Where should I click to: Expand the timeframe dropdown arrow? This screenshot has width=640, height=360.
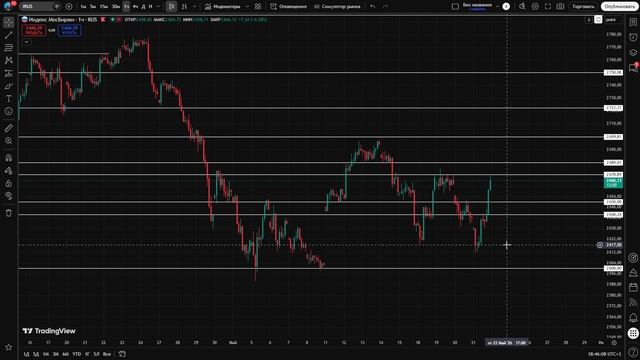[158, 7]
